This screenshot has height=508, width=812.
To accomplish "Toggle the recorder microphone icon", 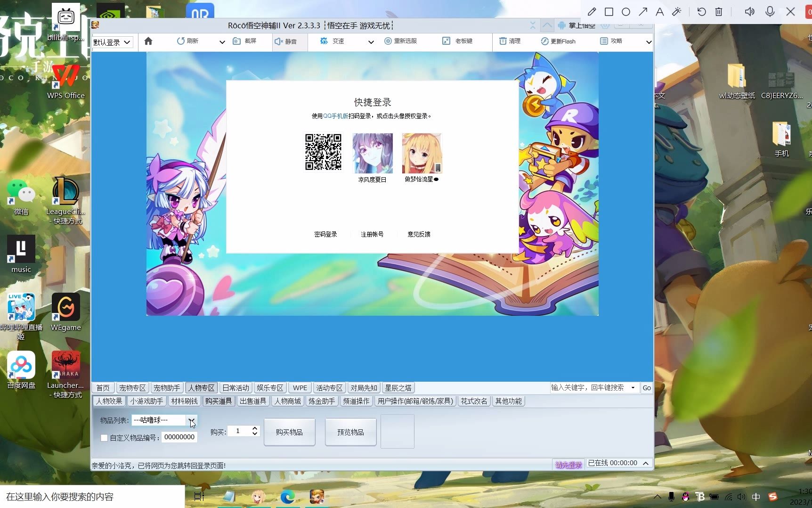I will [770, 12].
